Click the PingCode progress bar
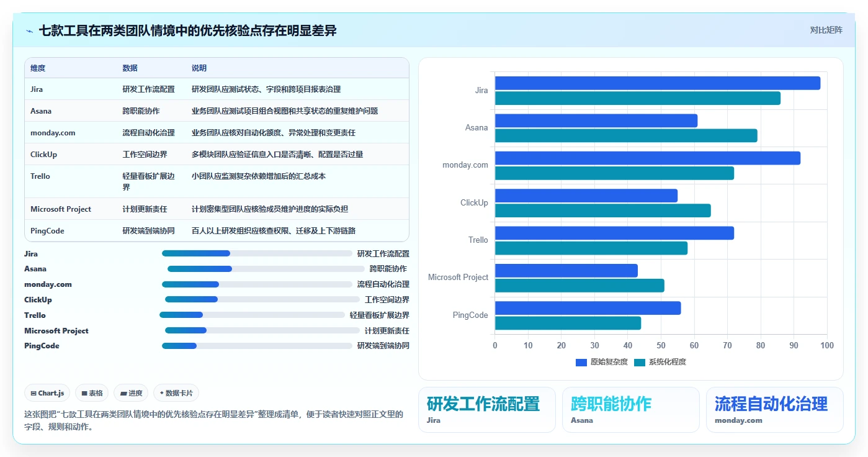868x457 pixels. coord(257,346)
